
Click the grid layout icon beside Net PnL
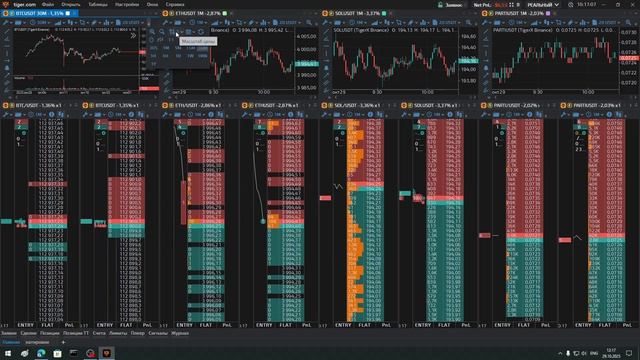pyautogui.click(x=511, y=5)
